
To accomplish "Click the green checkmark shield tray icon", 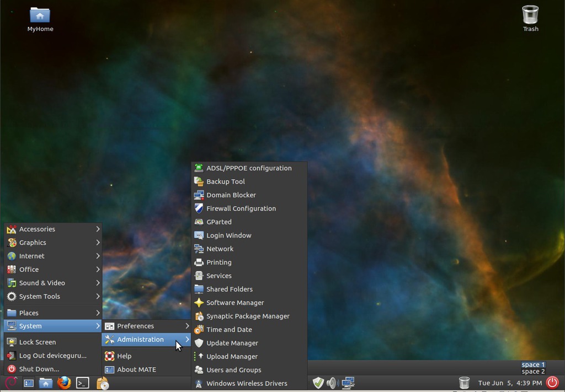I will coord(318,383).
